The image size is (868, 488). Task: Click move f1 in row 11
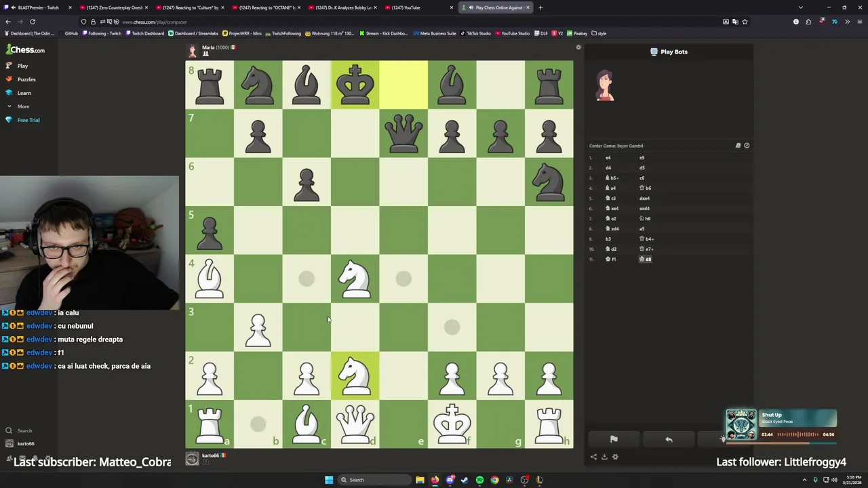click(611, 260)
